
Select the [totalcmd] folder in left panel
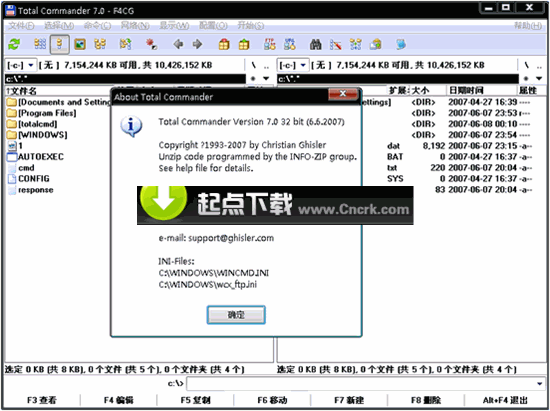click(38, 124)
